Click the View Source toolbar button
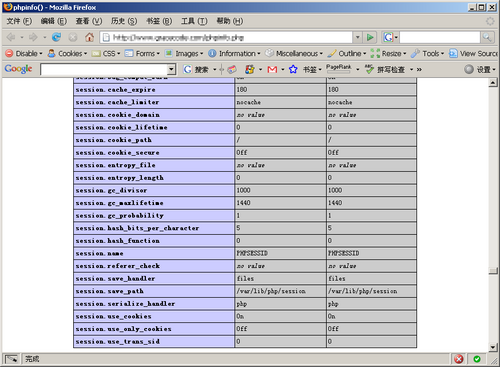500x367 pixels. tap(473, 53)
